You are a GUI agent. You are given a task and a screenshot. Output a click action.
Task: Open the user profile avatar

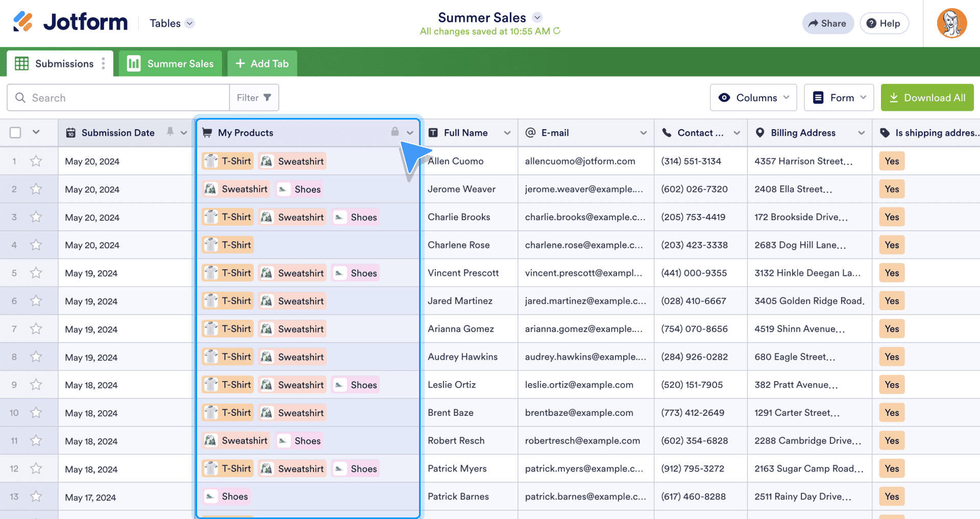951,23
